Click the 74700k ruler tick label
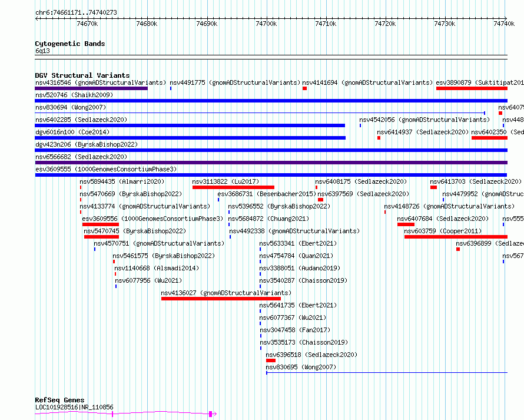Viewport: 524px width, 420px height. click(266, 24)
